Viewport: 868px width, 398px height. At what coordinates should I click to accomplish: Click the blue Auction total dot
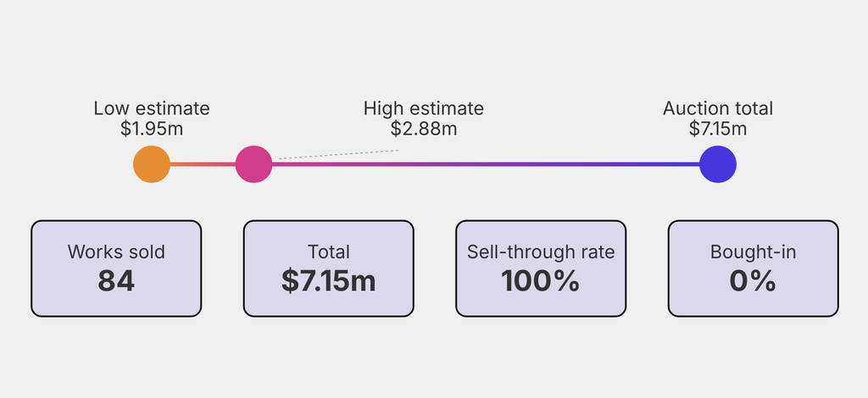coord(718,164)
